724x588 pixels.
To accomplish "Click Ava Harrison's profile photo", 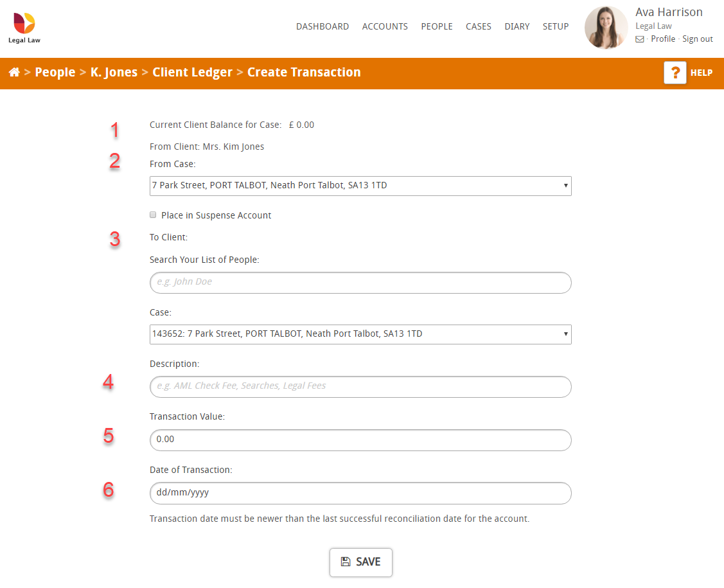I will click(606, 27).
